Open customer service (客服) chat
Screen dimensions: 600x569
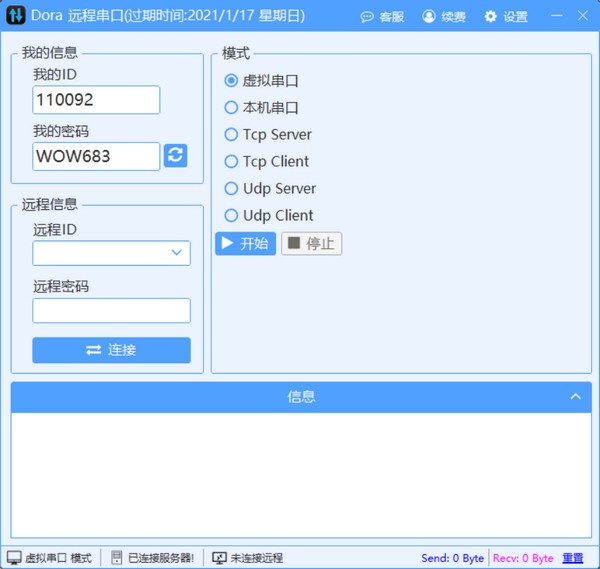click(382, 17)
